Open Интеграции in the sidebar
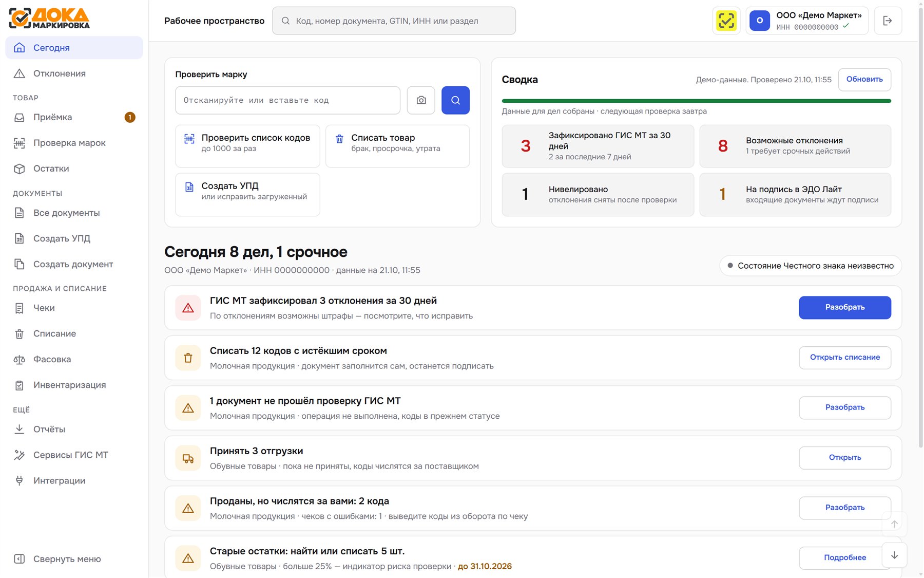This screenshot has width=924, height=578. coord(74,480)
